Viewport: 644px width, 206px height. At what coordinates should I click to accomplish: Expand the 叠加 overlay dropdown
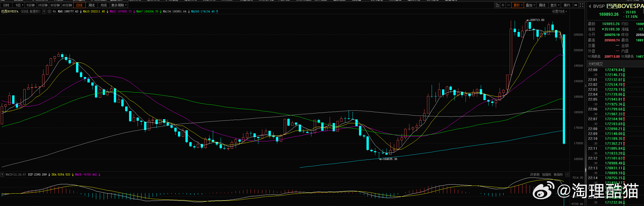(530, 5)
